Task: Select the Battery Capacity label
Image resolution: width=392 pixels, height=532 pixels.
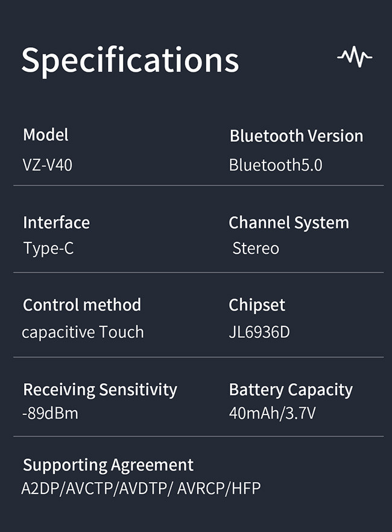Action: pos(291,390)
